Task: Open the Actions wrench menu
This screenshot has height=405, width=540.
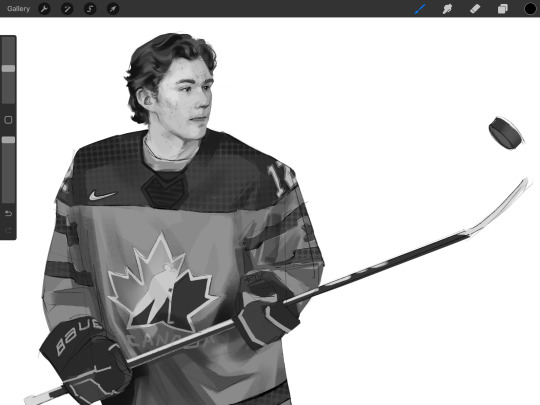Action: click(x=44, y=9)
